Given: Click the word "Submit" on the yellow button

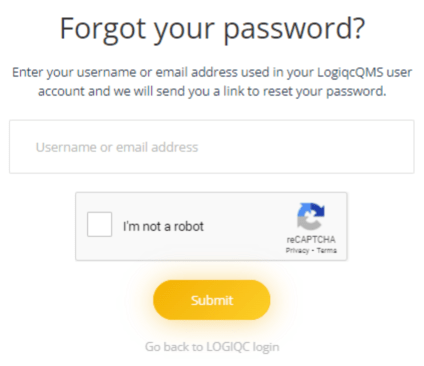Looking at the screenshot, I should (212, 300).
